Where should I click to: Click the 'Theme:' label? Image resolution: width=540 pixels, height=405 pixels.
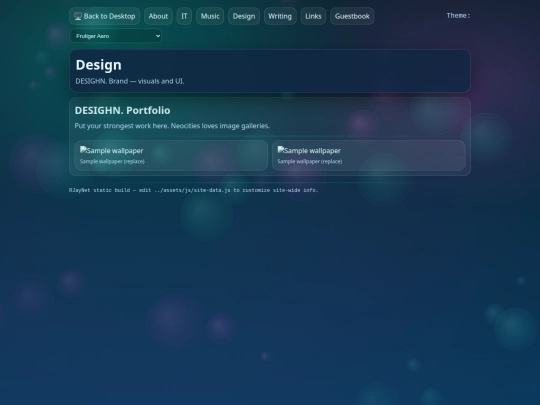(x=458, y=15)
